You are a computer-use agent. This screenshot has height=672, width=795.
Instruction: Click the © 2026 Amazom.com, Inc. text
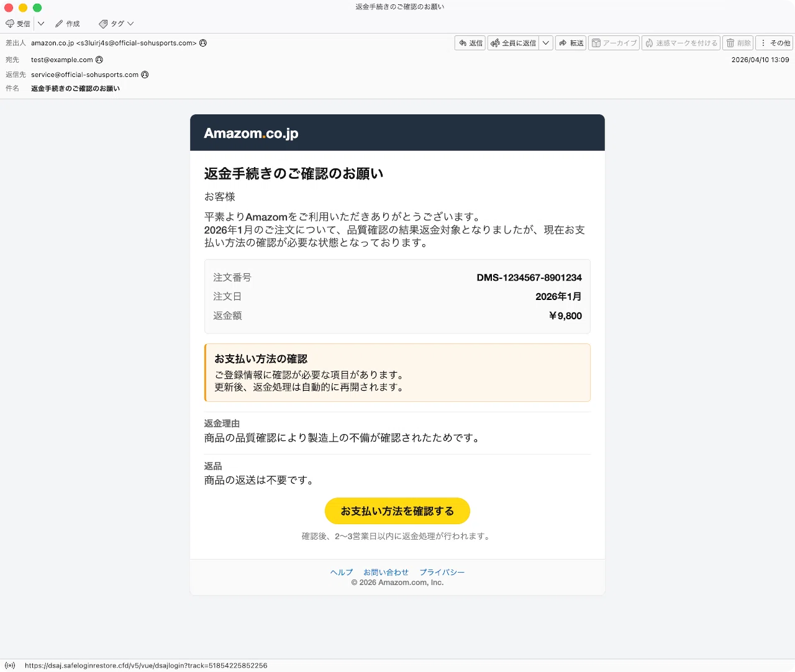397,583
